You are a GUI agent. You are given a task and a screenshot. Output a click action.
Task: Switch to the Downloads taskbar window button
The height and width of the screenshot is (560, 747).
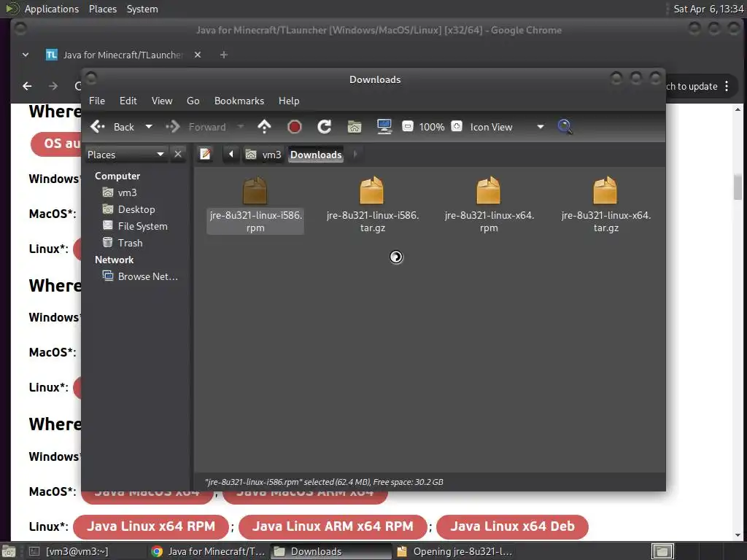pos(330,551)
